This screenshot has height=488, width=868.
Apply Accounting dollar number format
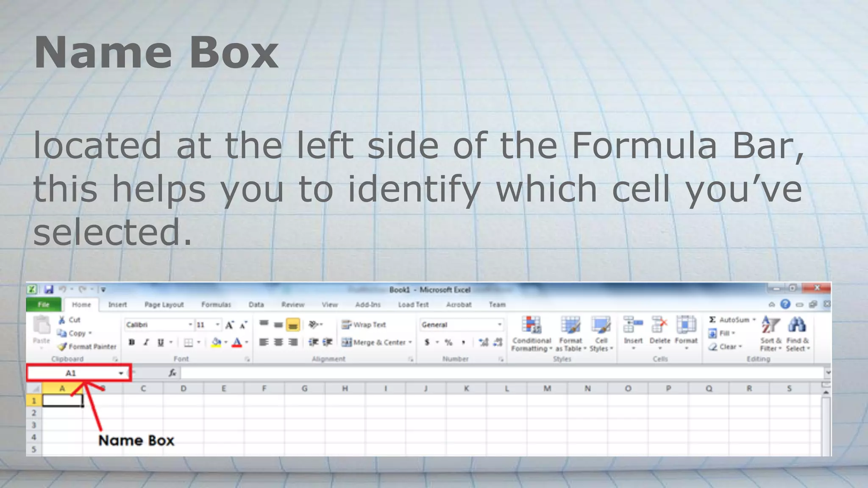(427, 342)
